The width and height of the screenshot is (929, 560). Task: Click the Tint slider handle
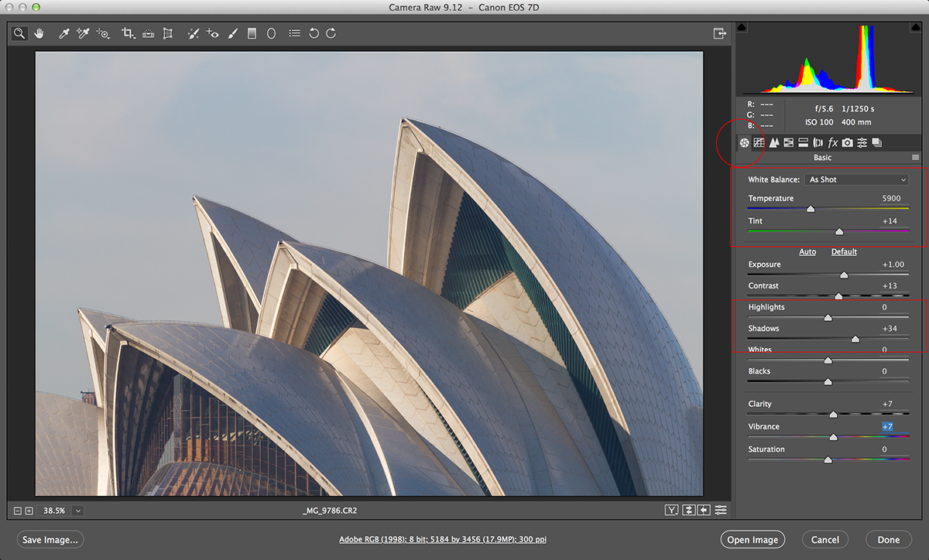coord(839,231)
